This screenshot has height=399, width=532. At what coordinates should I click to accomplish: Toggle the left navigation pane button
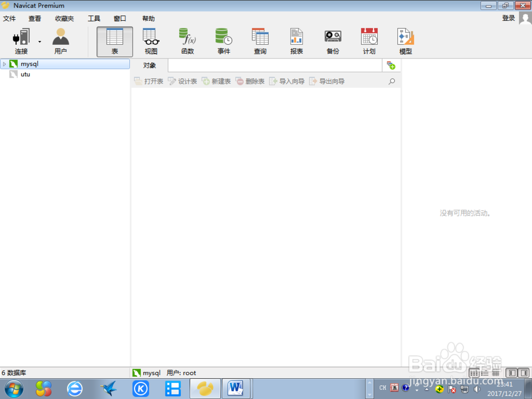click(512, 373)
